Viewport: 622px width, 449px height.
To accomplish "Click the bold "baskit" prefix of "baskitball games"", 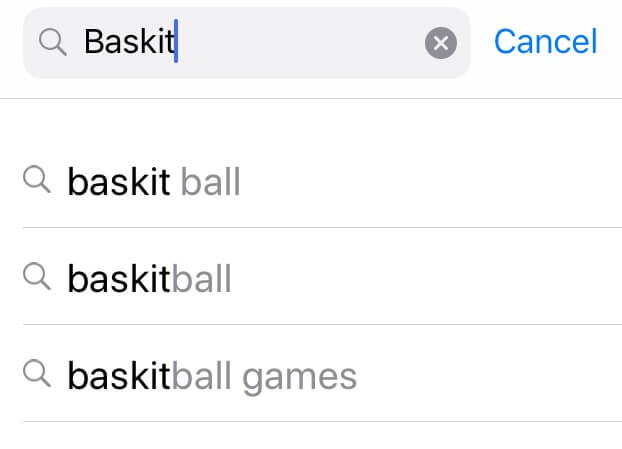I will (119, 376).
